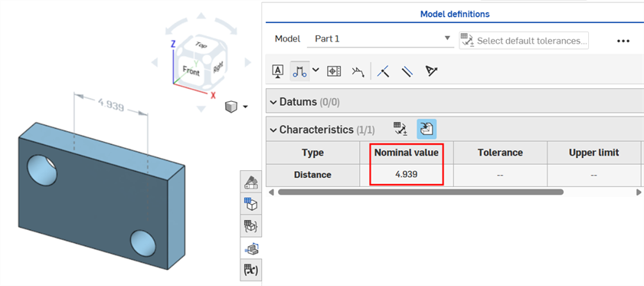Click the Right face of view cube
The height and width of the screenshot is (286, 644).
click(x=218, y=66)
